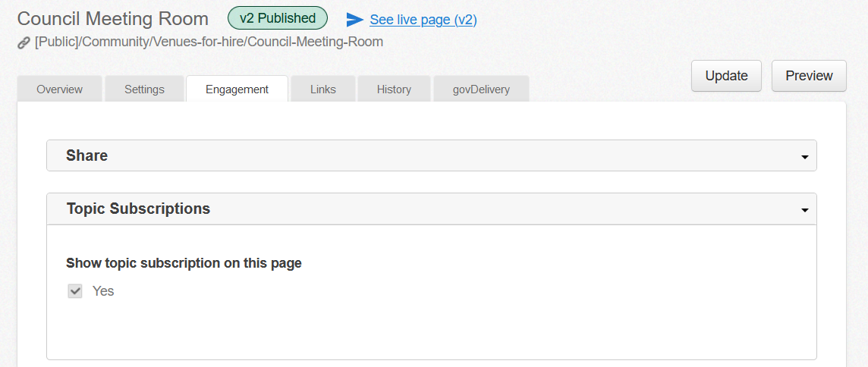Expand the Share section using its arrow
The height and width of the screenshot is (367, 868).
804,157
